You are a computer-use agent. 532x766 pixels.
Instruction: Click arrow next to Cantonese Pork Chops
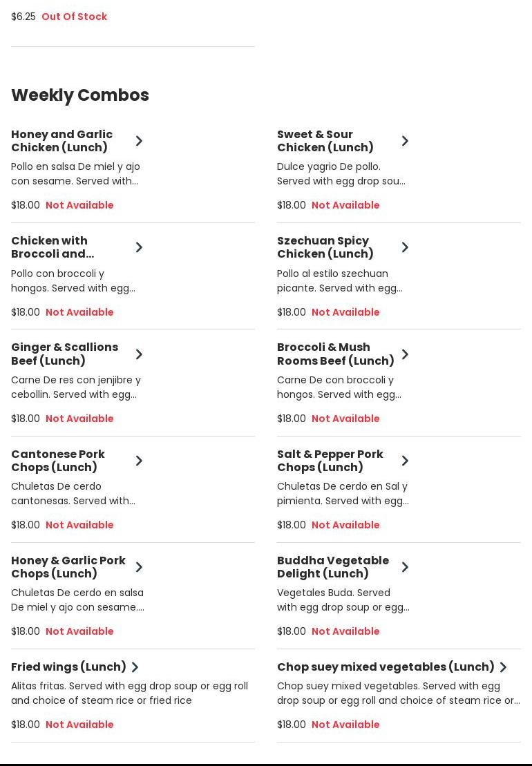[139, 461]
